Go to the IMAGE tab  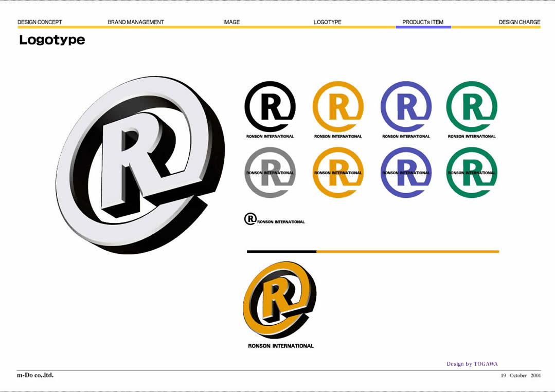pyautogui.click(x=231, y=22)
